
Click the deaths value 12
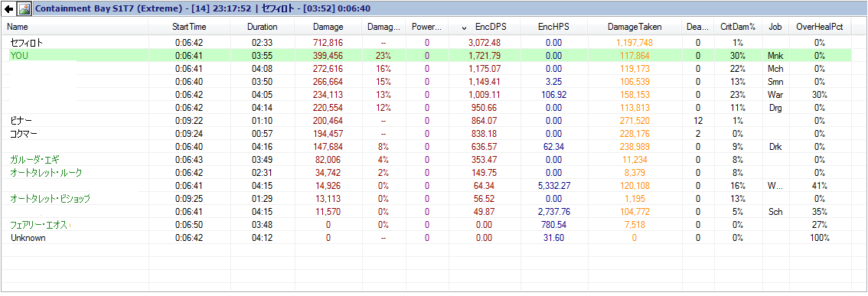[x=698, y=121]
